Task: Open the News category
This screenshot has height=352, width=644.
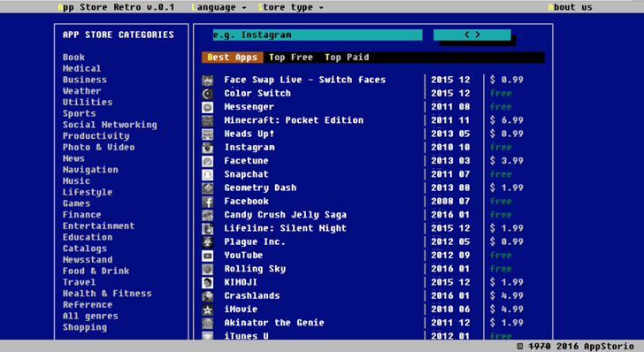Action: (74, 158)
